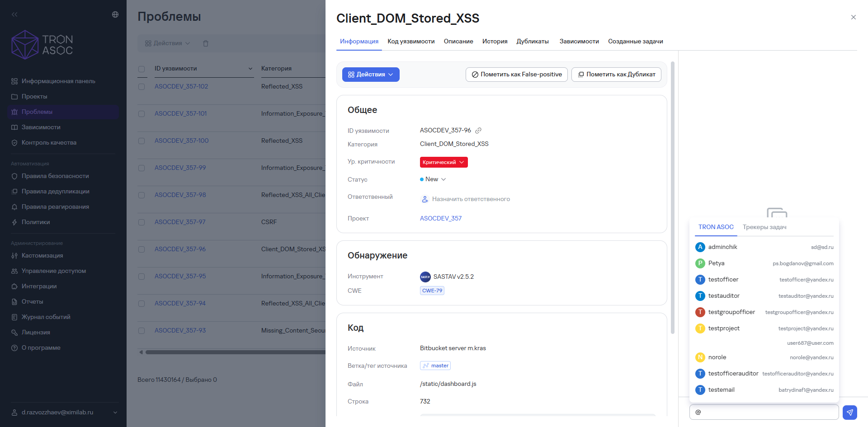
Task: Click Назначить ответственного
Action: (x=466, y=199)
